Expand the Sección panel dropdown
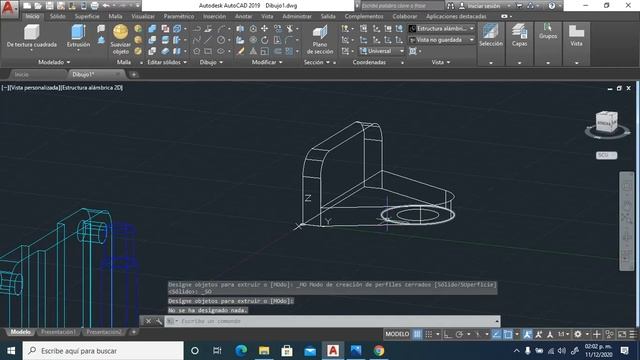 pyautogui.click(x=316, y=62)
